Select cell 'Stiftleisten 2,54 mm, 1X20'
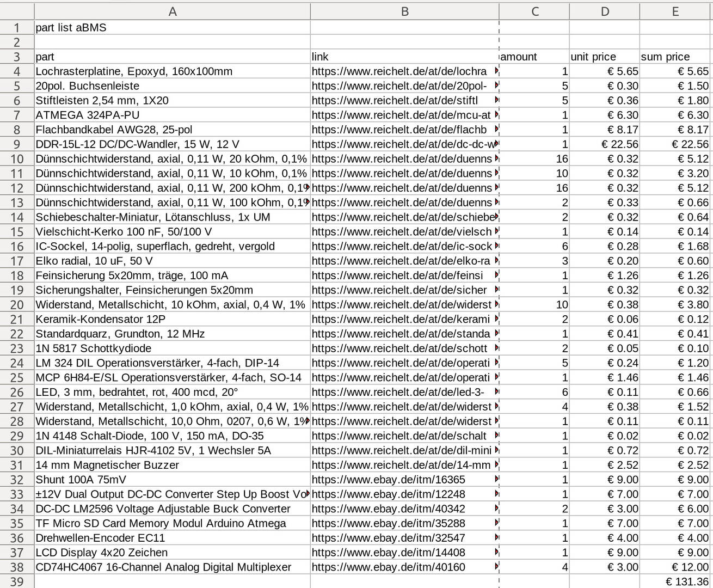713x588 pixels. [173, 101]
